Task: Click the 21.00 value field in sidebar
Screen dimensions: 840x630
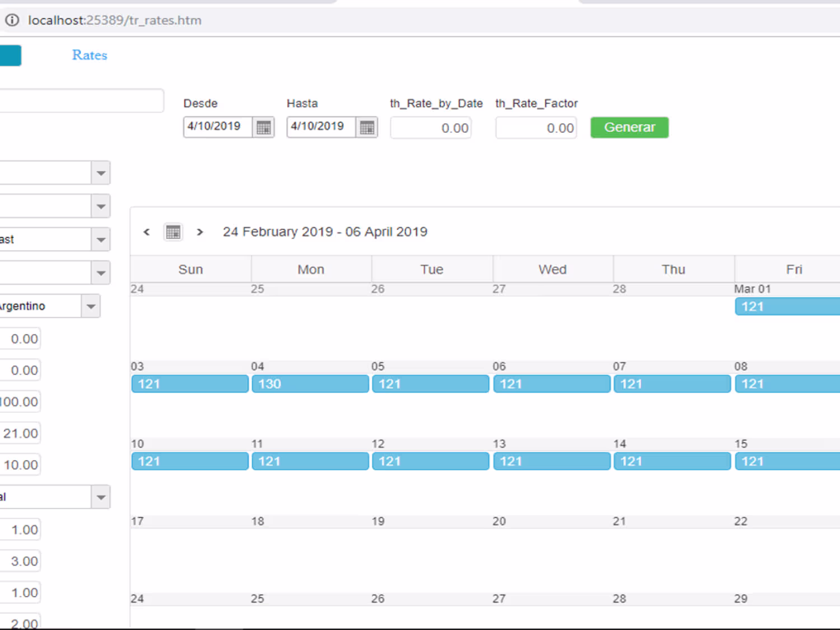Action: [x=20, y=433]
